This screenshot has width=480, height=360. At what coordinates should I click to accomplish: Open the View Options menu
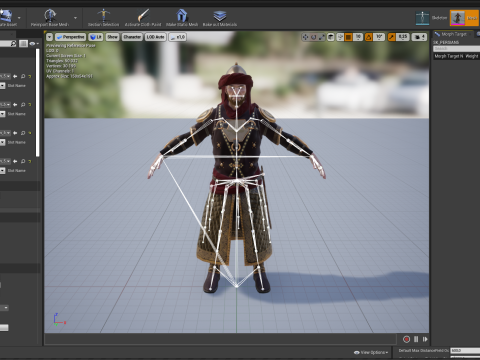pyautogui.click(x=371, y=352)
